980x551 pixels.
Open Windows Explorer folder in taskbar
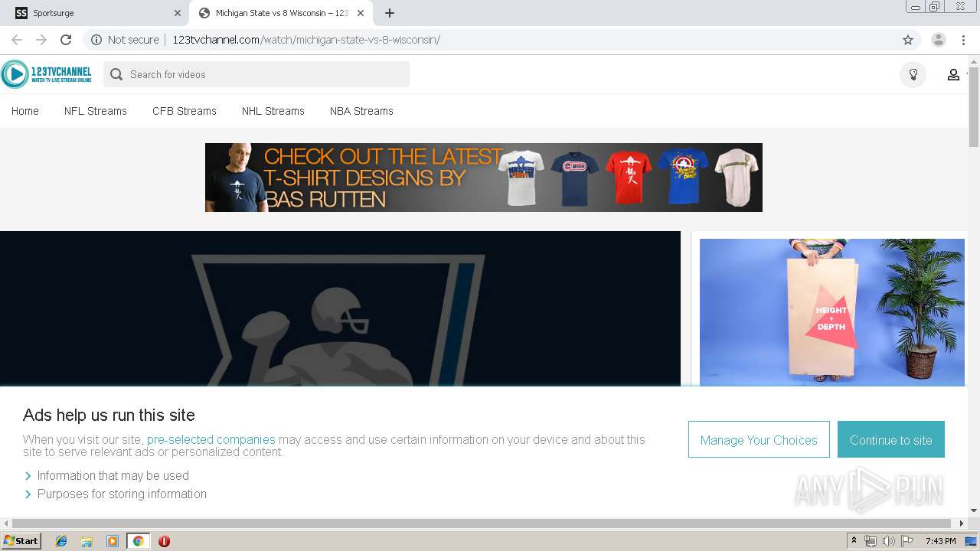point(87,541)
